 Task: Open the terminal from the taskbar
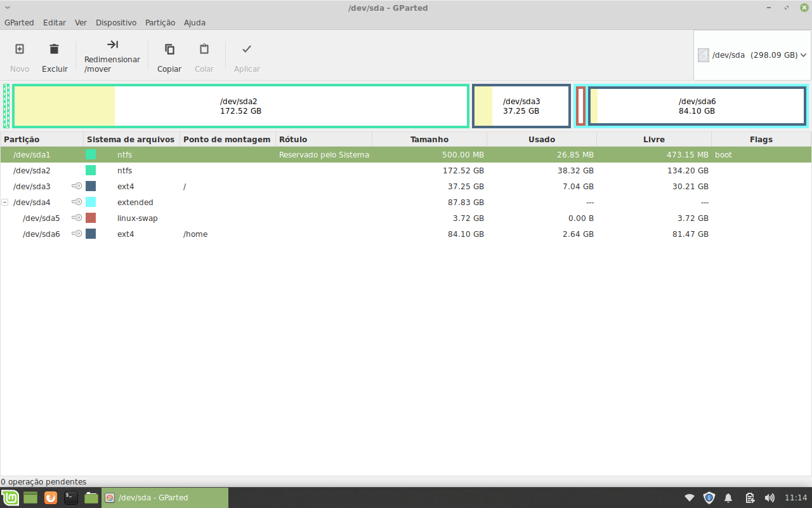click(x=71, y=498)
